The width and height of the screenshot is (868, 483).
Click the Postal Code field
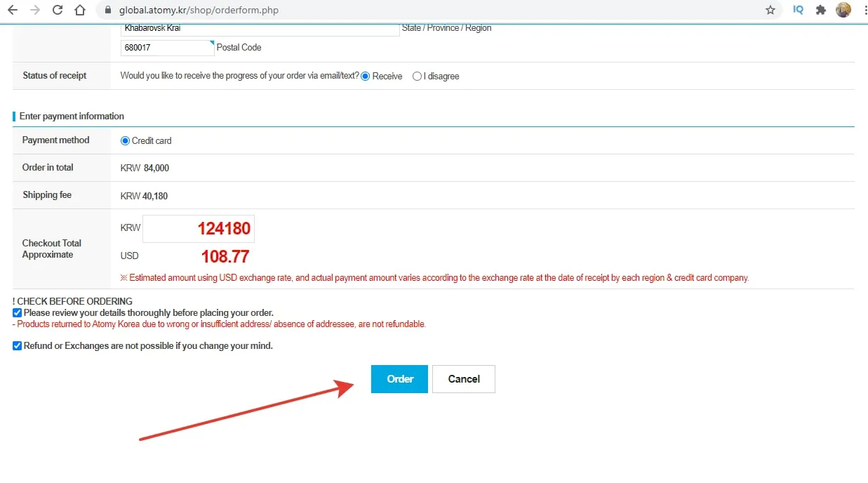(167, 48)
